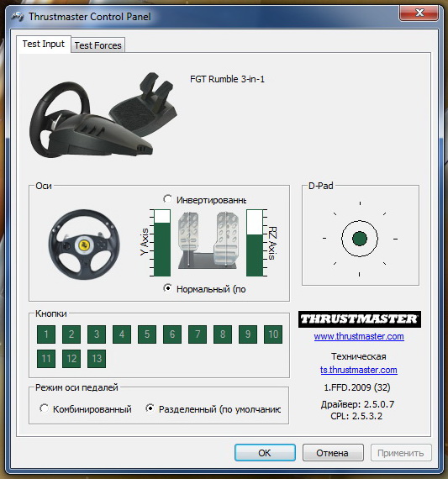Click the Драйвер: 2.5.0.7 version text
This screenshot has width=448, height=479.
click(357, 404)
